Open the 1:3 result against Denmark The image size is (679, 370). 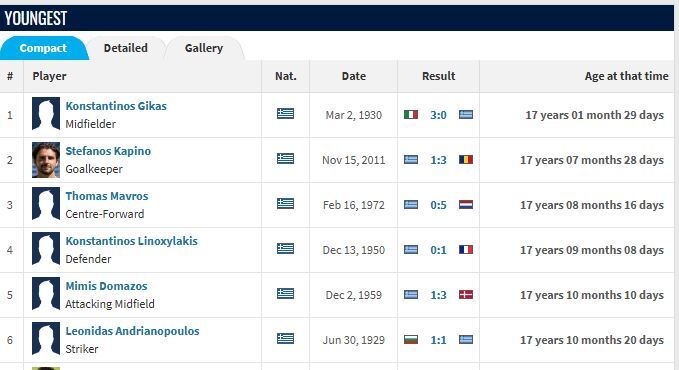[438, 295]
